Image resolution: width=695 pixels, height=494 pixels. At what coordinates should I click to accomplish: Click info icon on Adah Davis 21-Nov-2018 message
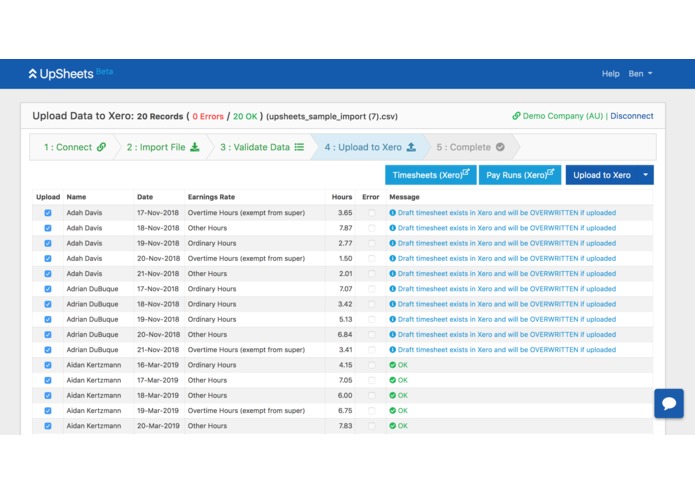pyautogui.click(x=392, y=273)
